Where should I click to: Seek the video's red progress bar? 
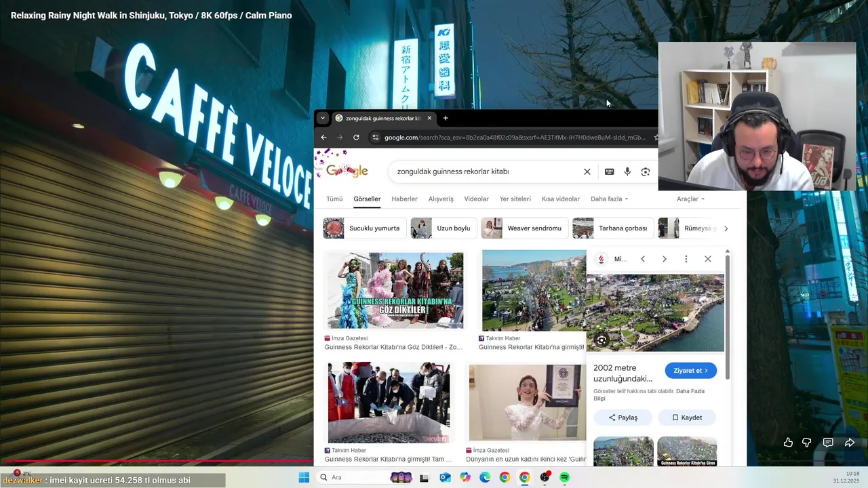pyautogui.click(x=160, y=462)
